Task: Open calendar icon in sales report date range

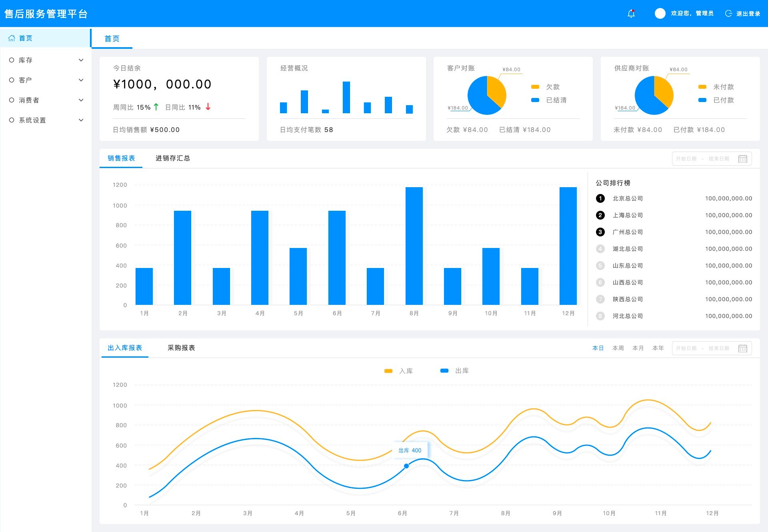Action: tap(742, 159)
